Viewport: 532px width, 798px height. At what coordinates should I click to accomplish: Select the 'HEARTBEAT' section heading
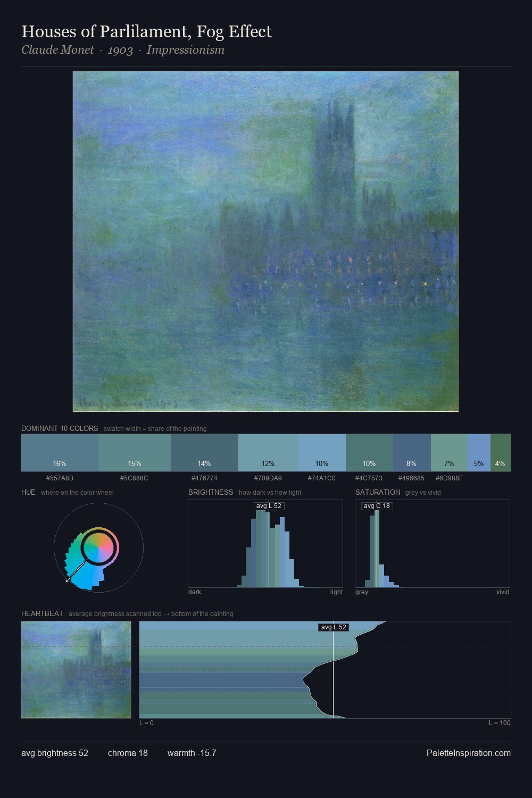(42, 613)
